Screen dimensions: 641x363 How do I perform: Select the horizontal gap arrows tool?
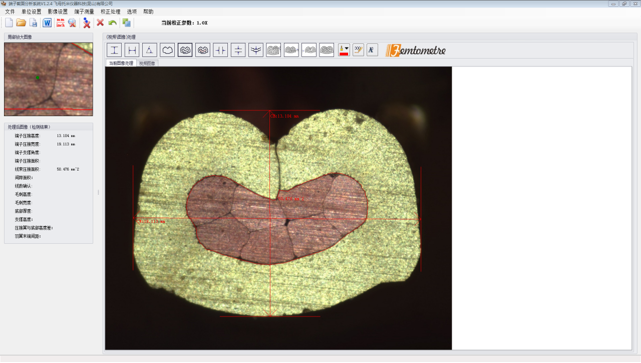pyautogui.click(x=220, y=50)
